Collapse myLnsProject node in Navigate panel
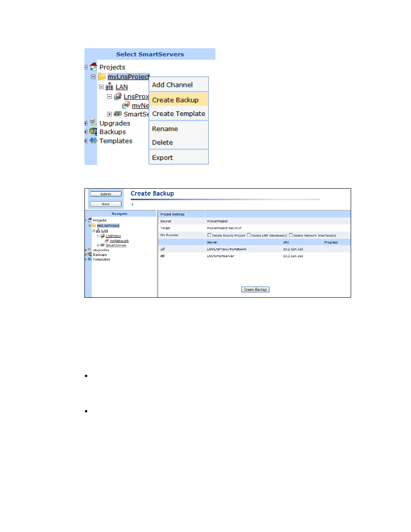This screenshot has width=411, height=532. pyautogui.click(x=90, y=225)
